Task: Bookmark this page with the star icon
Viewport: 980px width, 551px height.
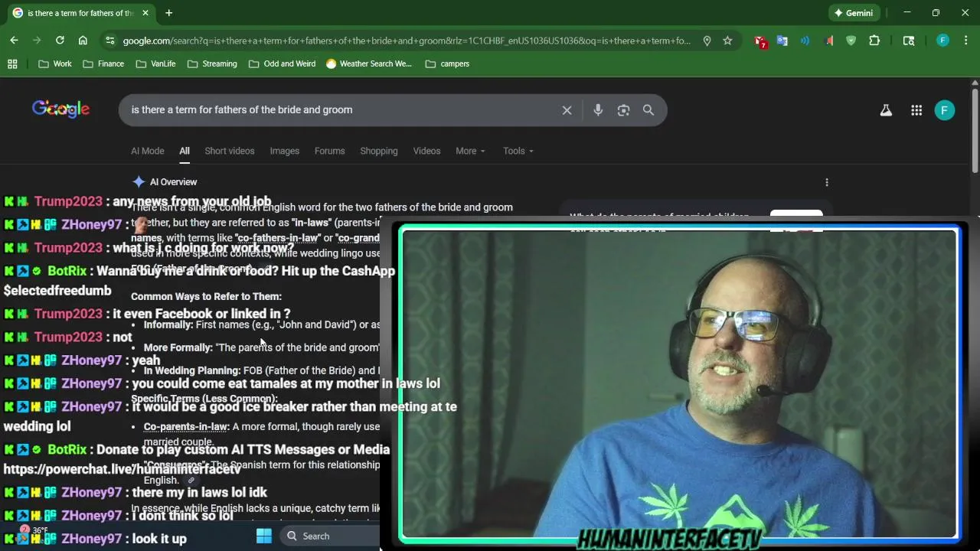Action: (727, 41)
